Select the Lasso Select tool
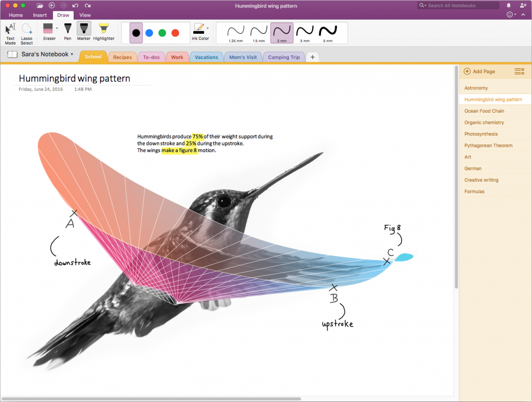532x402 pixels. 26,32
